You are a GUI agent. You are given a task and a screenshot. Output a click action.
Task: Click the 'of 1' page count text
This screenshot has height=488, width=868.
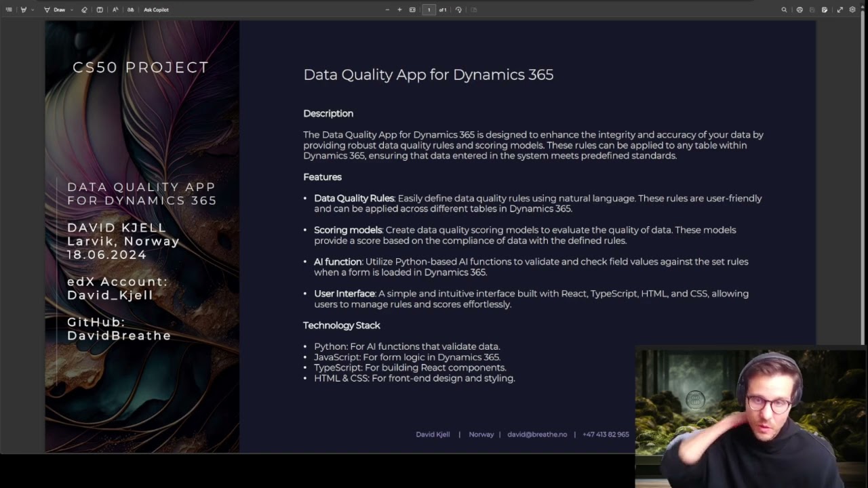tap(443, 9)
